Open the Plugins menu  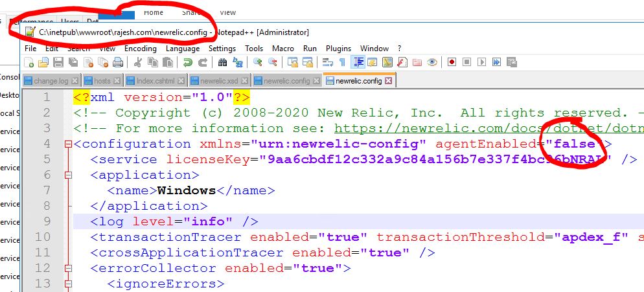click(x=338, y=49)
